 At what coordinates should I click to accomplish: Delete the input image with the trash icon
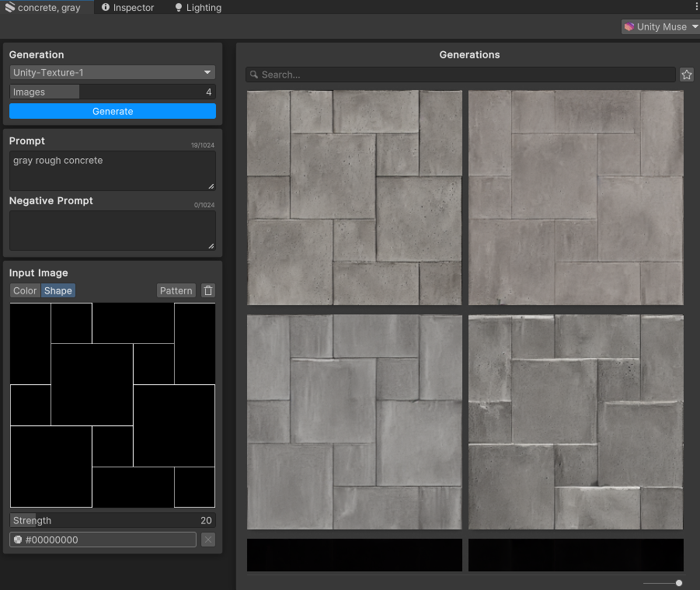[207, 290]
